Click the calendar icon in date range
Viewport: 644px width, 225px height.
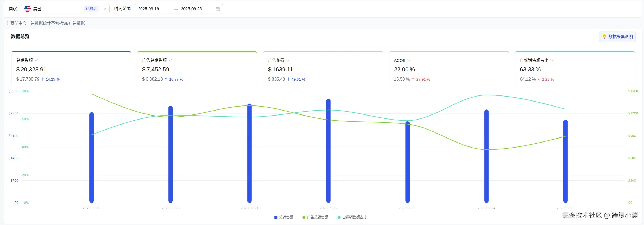pyautogui.click(x=218, y=9)
